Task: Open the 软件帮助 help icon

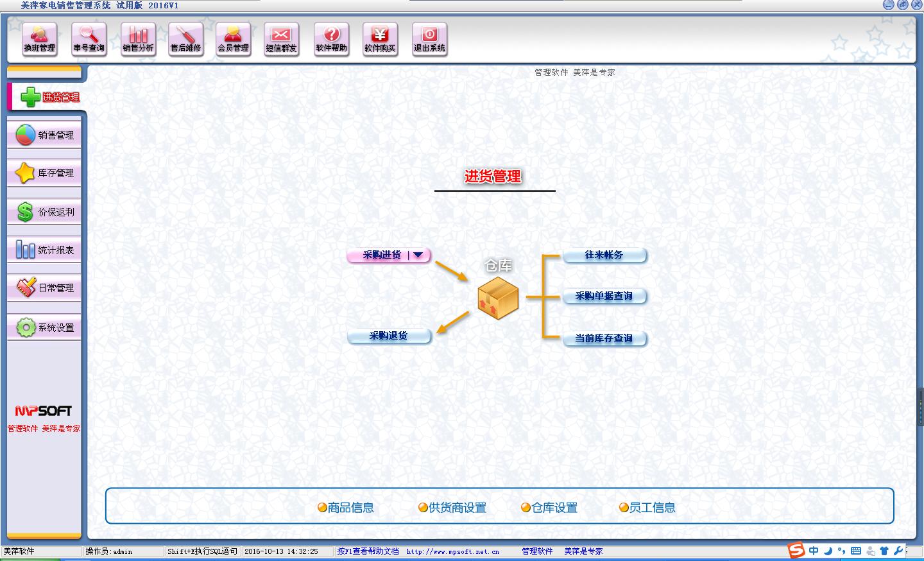Action: (x=331, y=39)
